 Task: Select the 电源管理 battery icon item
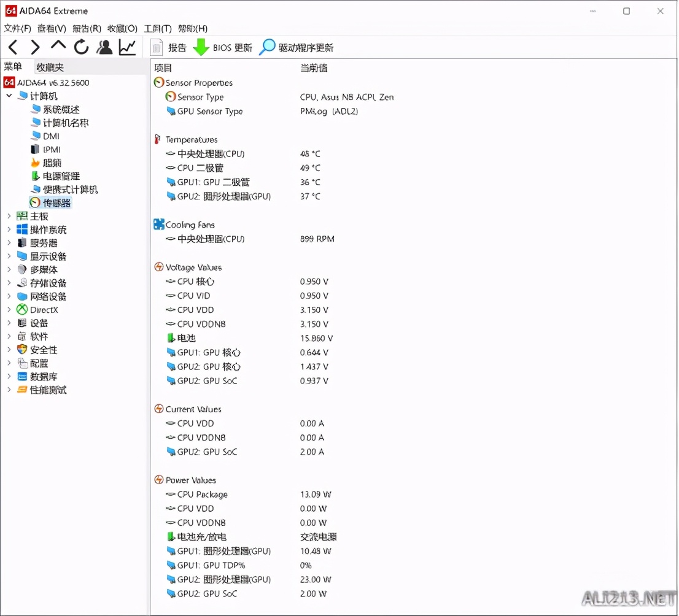point(35,175)
